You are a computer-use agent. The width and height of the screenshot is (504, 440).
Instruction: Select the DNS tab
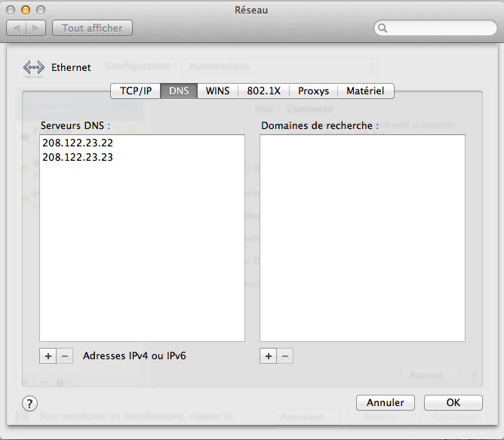click(179, 91)
